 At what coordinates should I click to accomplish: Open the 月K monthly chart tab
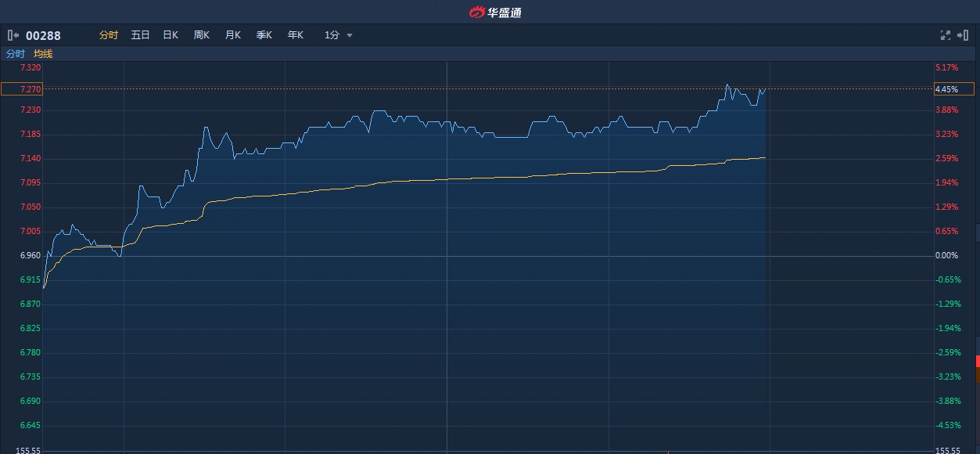[x=233, y=35]
